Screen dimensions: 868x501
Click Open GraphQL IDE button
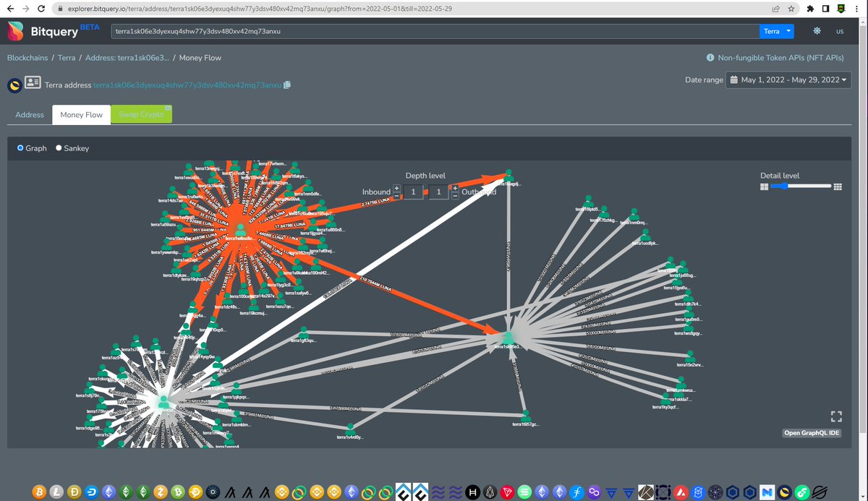click(812, 433)
